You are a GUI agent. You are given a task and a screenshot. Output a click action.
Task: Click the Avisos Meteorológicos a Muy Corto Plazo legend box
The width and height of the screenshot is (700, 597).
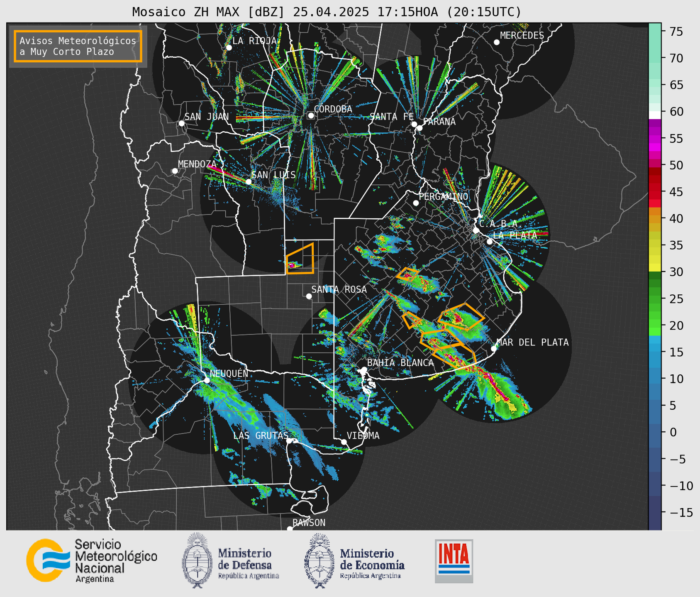[x=78, y=46]
